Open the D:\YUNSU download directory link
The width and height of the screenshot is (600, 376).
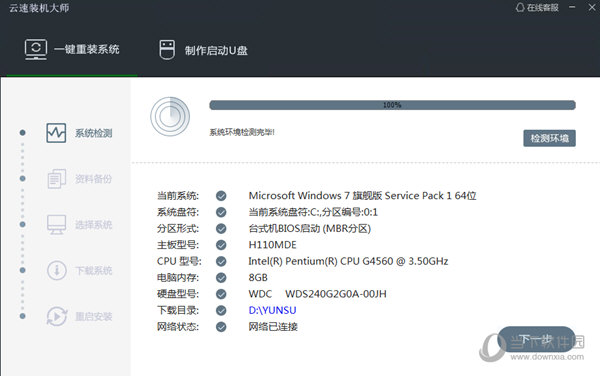[x=272, y=310]
